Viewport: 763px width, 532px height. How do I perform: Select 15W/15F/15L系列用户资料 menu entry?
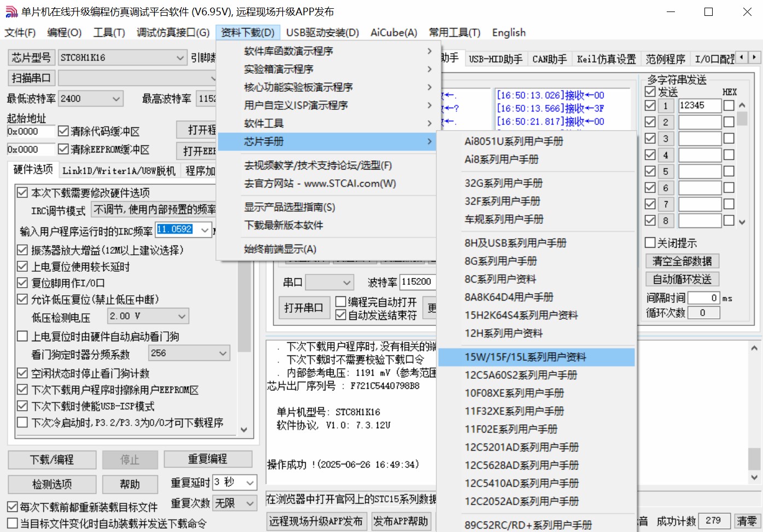click(x=537, y=357)
